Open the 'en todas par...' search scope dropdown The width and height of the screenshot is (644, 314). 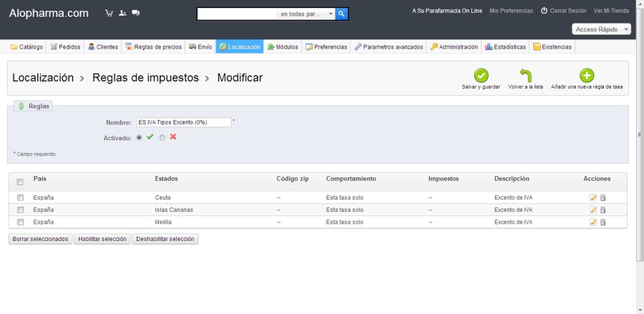click(x=306, y=14)
